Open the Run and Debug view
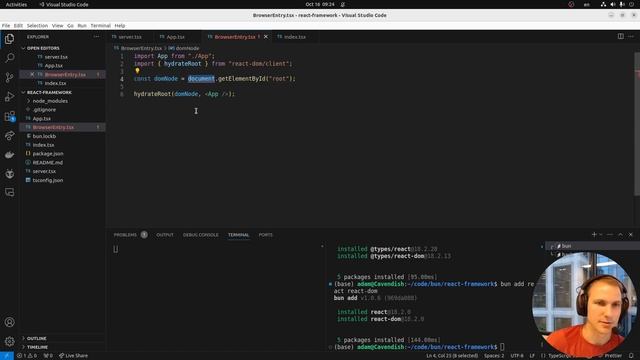The image size is (640, 360). pos(9,97)
